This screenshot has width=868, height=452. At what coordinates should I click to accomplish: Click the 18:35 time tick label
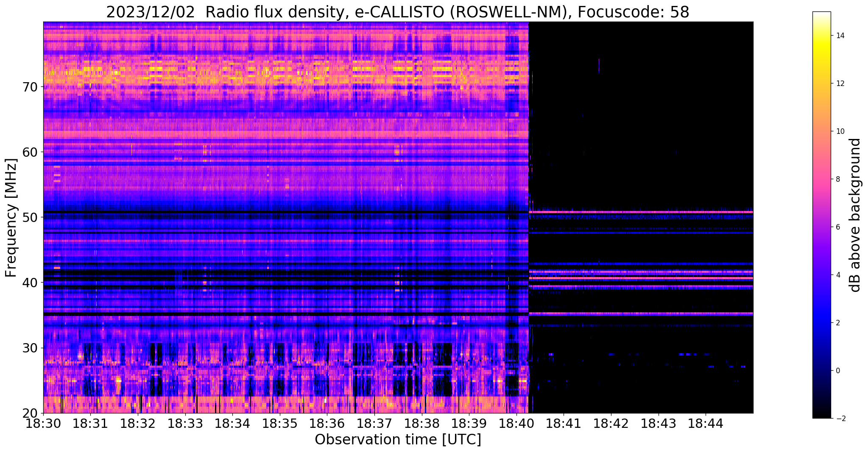(280, 423)
